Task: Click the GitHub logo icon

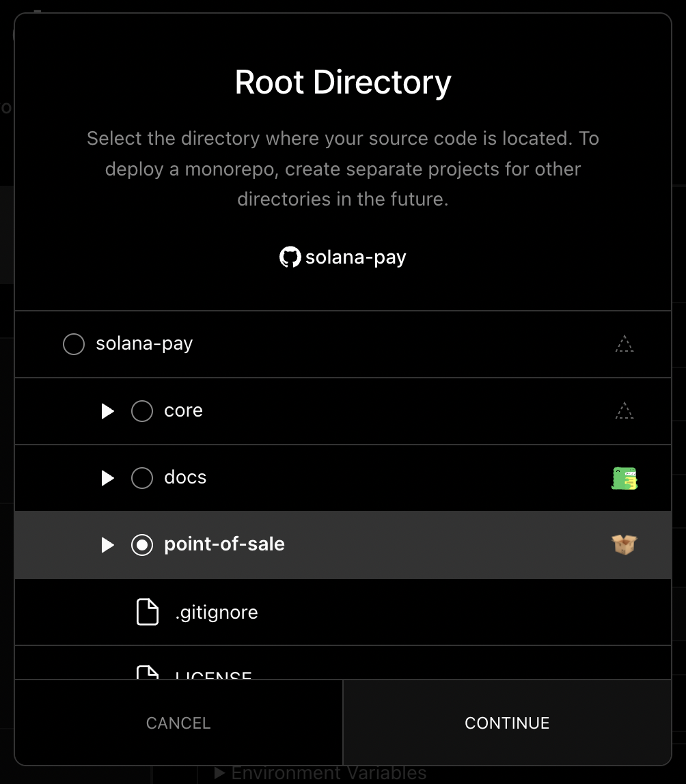Action: tap(290, 257)
